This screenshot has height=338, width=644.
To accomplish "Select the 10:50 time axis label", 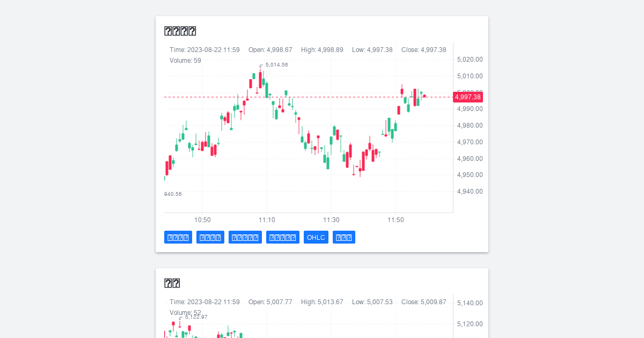I will 202,220.
